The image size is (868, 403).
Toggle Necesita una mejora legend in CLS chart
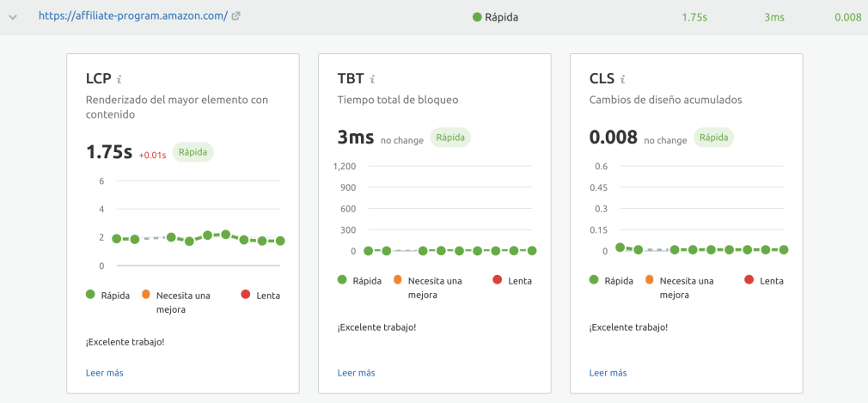[x=680, y=288]
